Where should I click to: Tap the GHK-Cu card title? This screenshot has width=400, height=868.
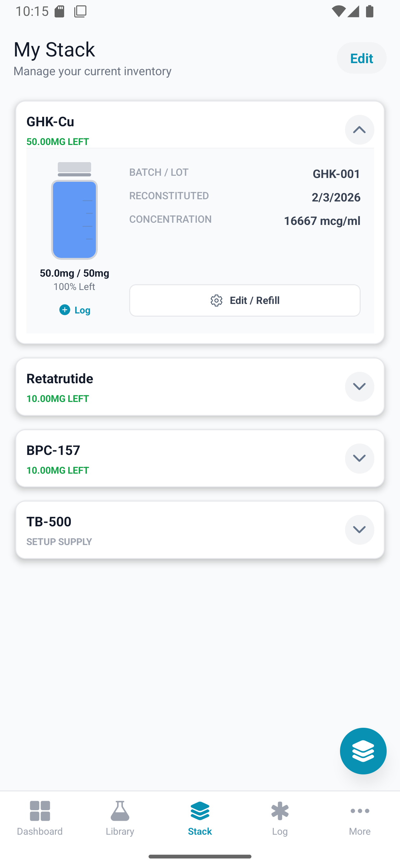coord(50,122)
